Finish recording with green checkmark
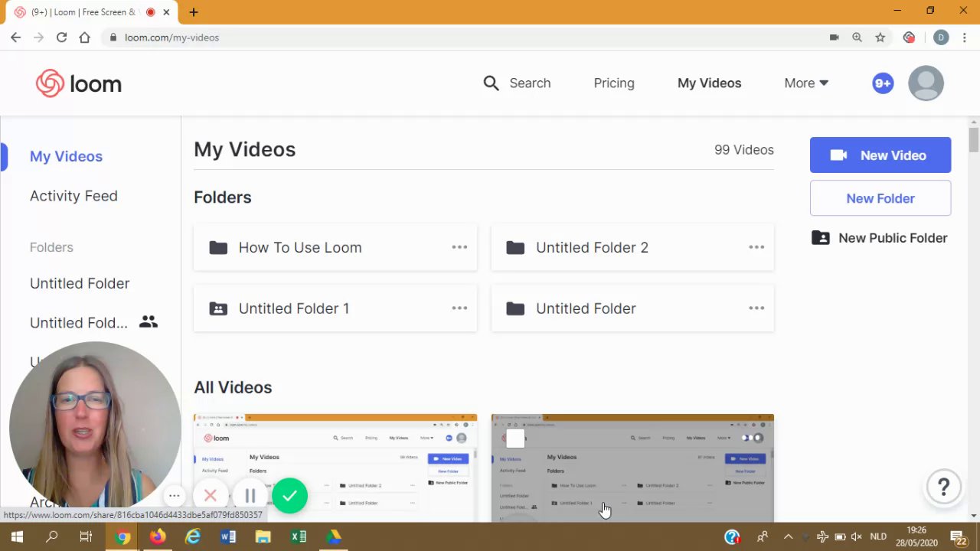980x551 pixels. coord(289,496)
